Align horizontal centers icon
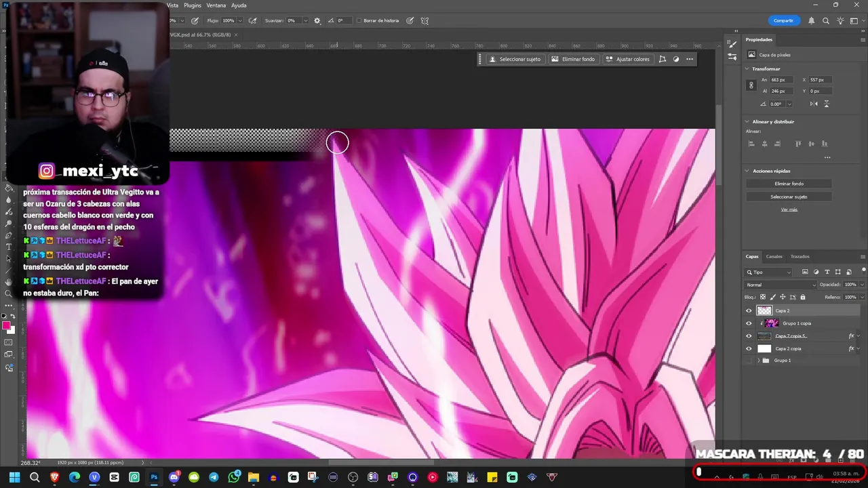 pos(764,144)
